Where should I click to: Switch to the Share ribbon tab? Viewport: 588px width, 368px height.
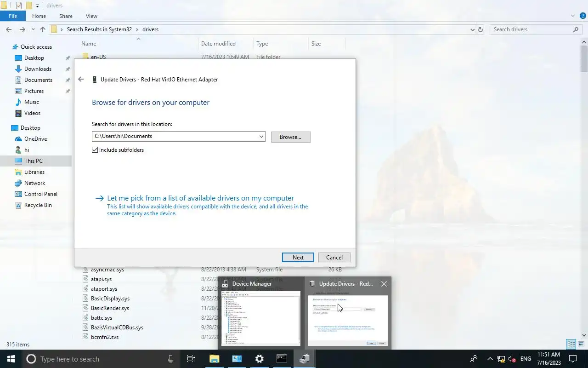66,16
